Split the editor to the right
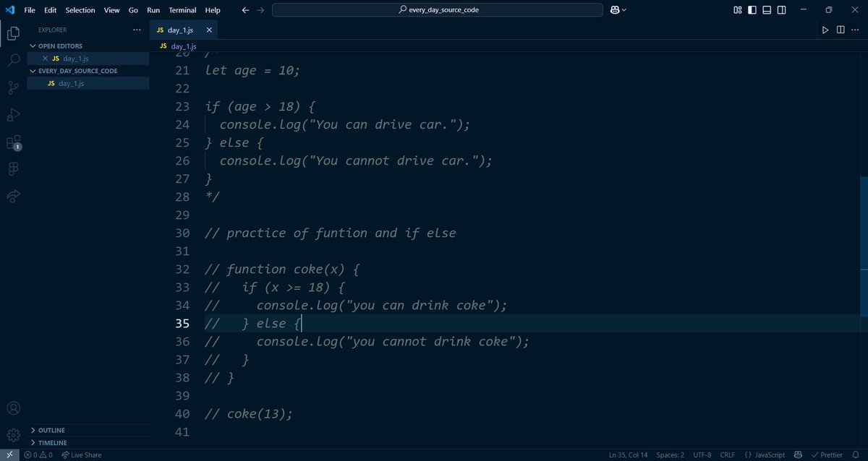 pyautogui.click(x=841, y=30)
